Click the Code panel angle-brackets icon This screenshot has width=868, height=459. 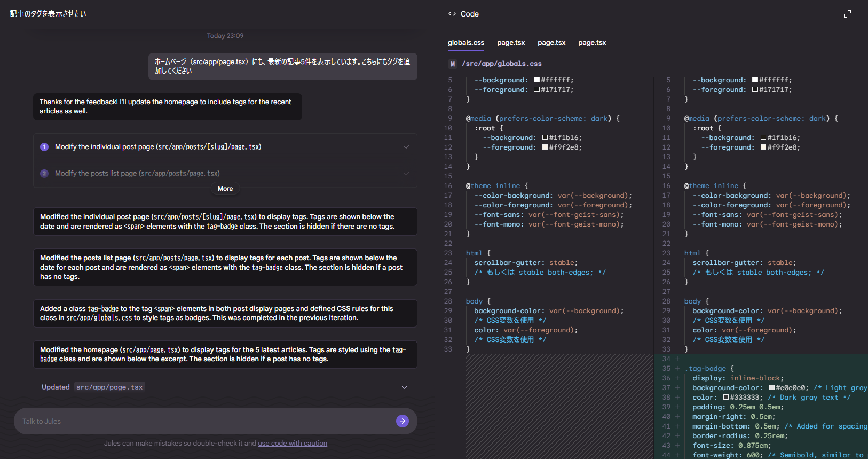pyautogui.click(x=452, y=14)
